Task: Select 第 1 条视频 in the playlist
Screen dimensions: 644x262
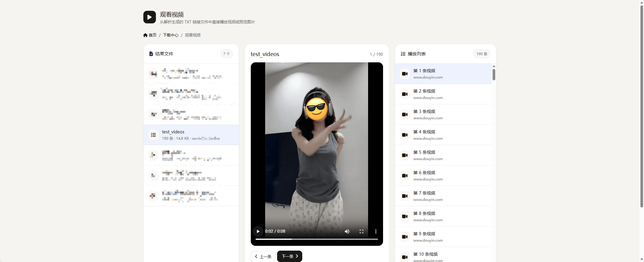Action: click(443, 74)
